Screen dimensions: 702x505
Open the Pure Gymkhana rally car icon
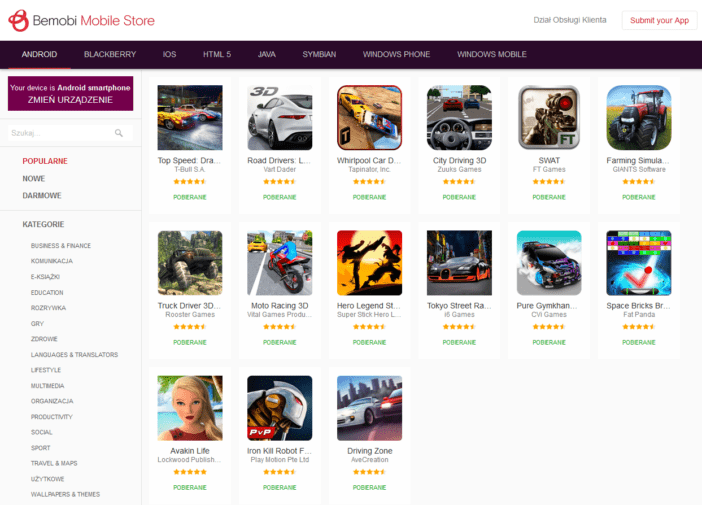tap(549, 263)
